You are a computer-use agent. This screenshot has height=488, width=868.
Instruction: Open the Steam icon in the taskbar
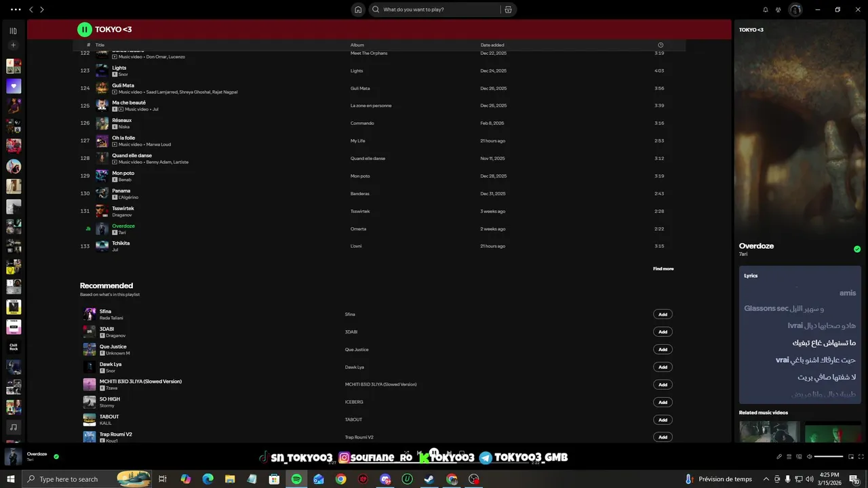coord(429,479)
